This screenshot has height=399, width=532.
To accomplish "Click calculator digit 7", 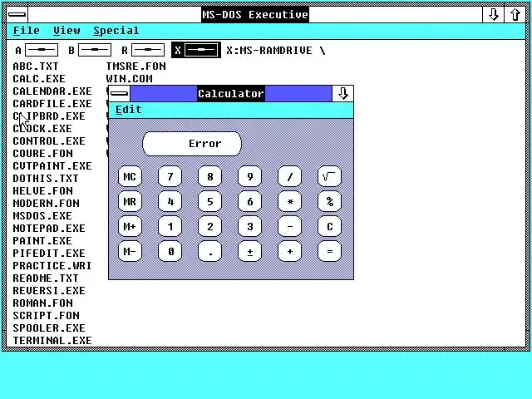I will pyautogui.click(x=170, y=176).
